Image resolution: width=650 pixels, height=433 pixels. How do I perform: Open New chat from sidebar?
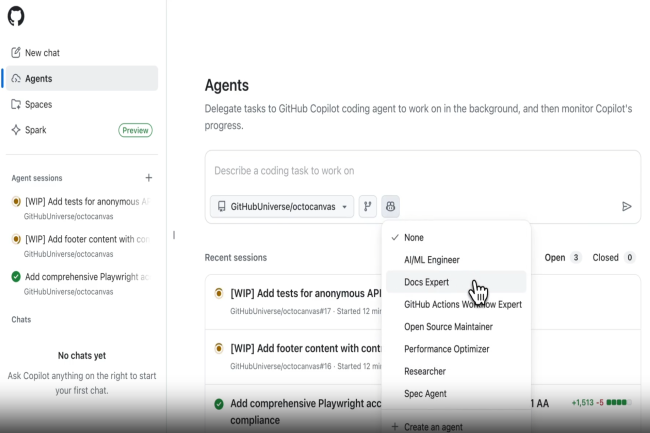click(41, 52)
